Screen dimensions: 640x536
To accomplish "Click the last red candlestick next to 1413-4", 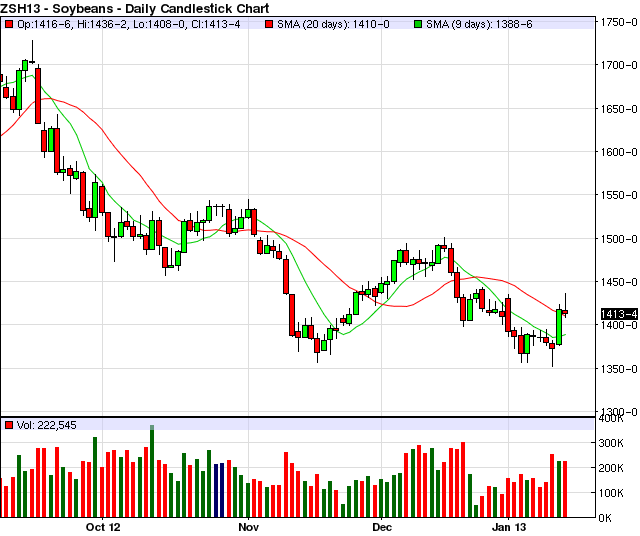I will (565, 312).
